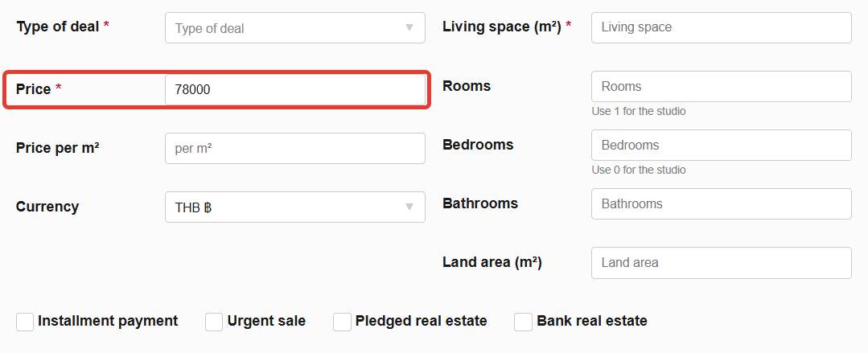Click the "Living space (m²)" label text
The height and width of the screenshot is (353, 868).
pos(501,27)
